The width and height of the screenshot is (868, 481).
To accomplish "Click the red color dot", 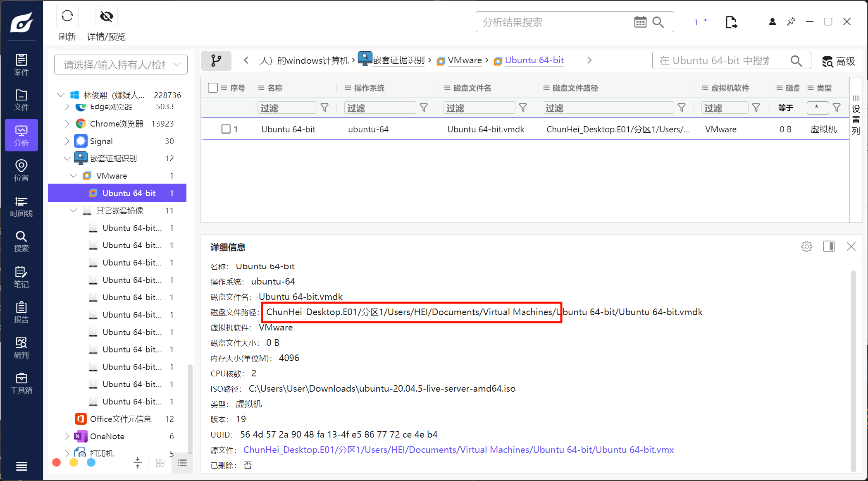I will tap(57, 463).
